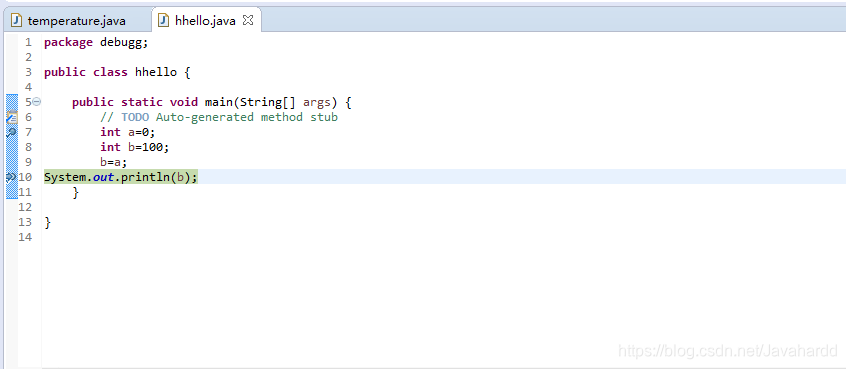Click line number 9 in the gutter
The height and width of the screenshot is (369, 846).
click(29, 162)
